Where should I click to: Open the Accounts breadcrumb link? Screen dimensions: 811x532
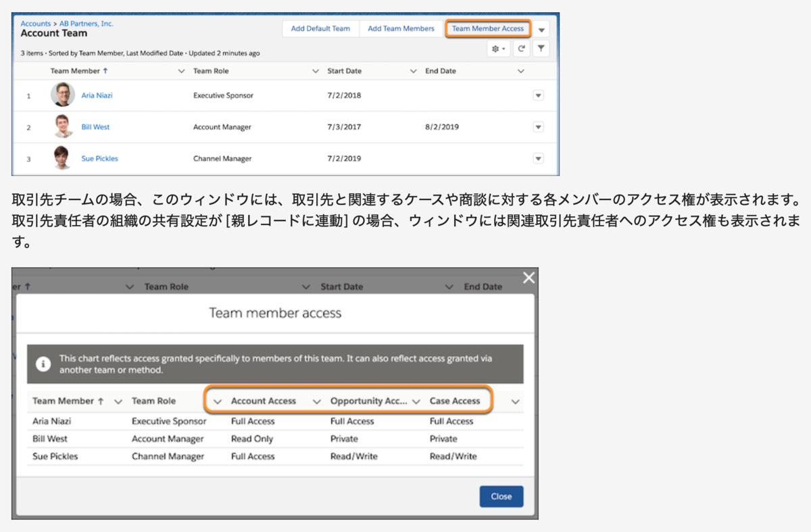coord(36,24)
